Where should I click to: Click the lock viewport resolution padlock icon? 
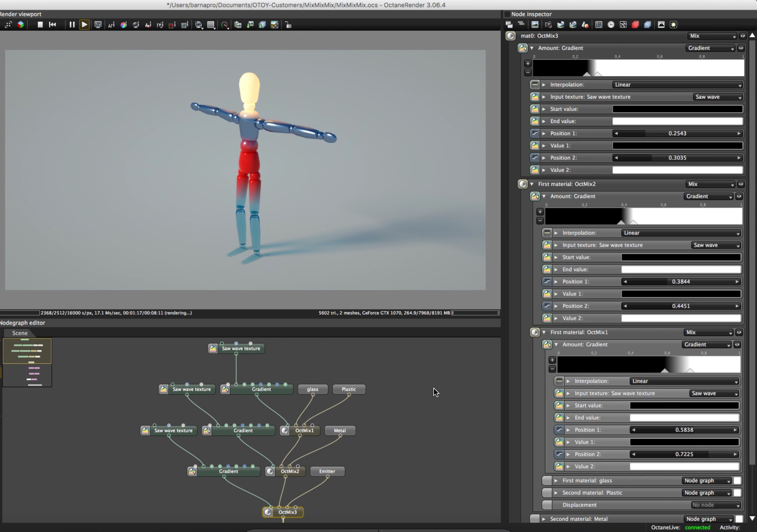[288, 25]
